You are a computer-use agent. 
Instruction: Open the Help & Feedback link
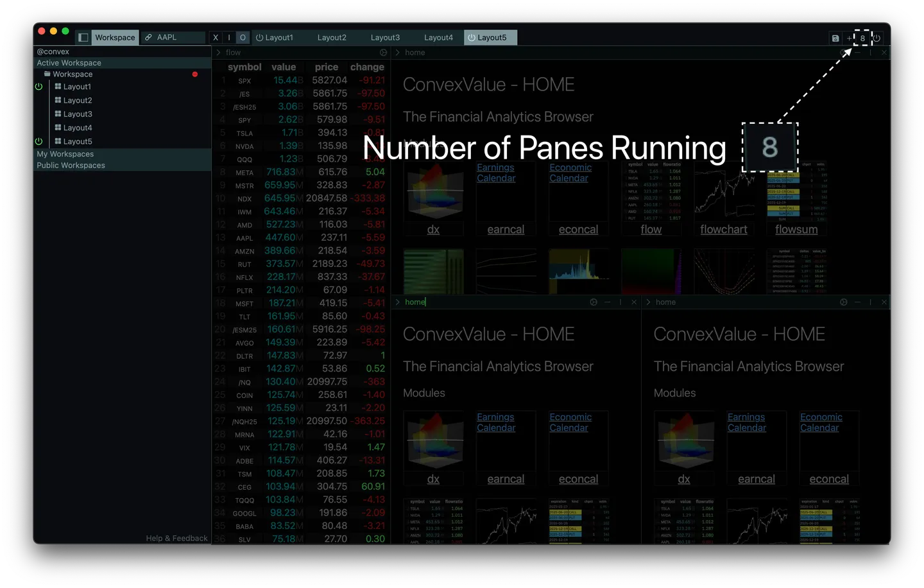pyautogui.click(x=176, y=539)
